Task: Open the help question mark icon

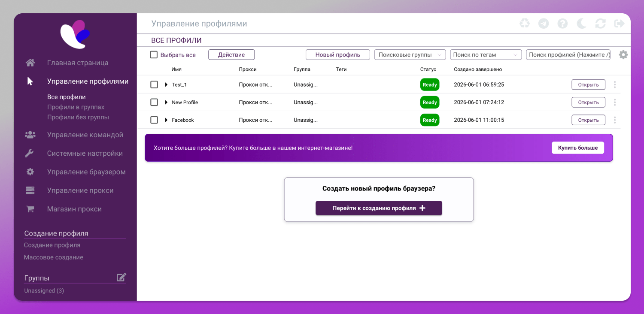Action: (562, 24)
